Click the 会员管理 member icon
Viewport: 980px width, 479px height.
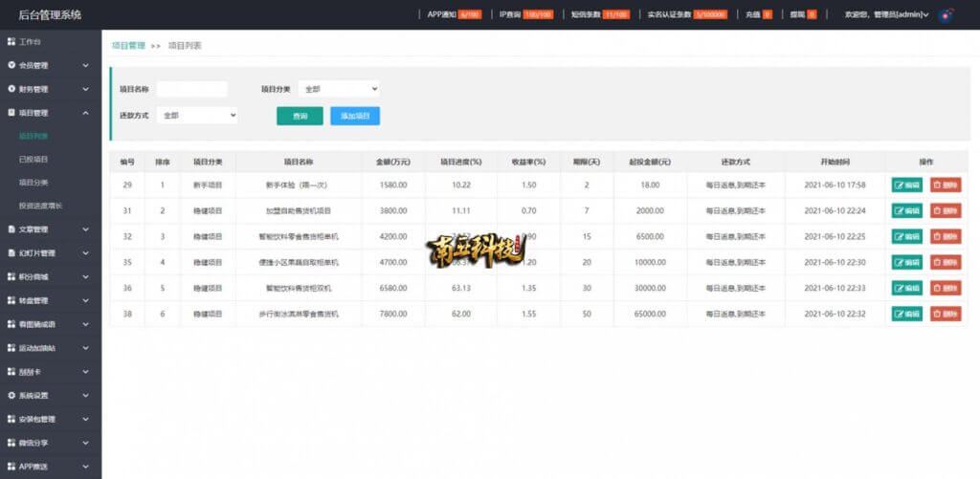[x=11, y=65]
